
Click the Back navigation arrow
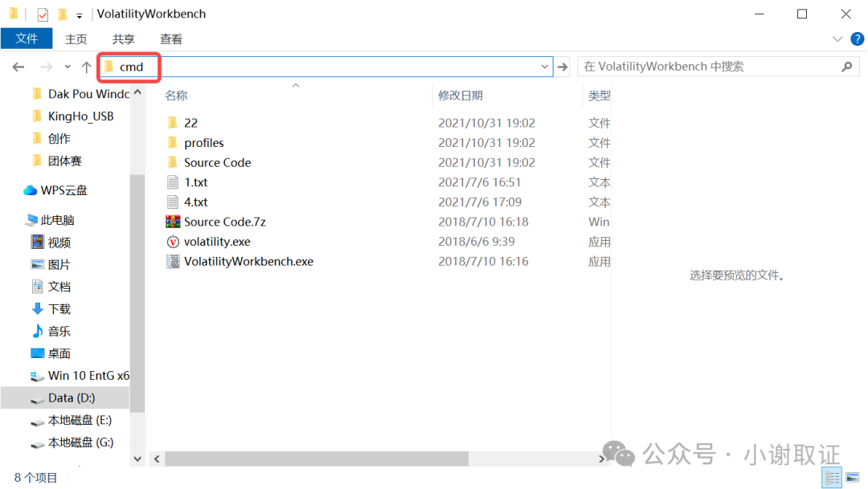click(18, 67)
